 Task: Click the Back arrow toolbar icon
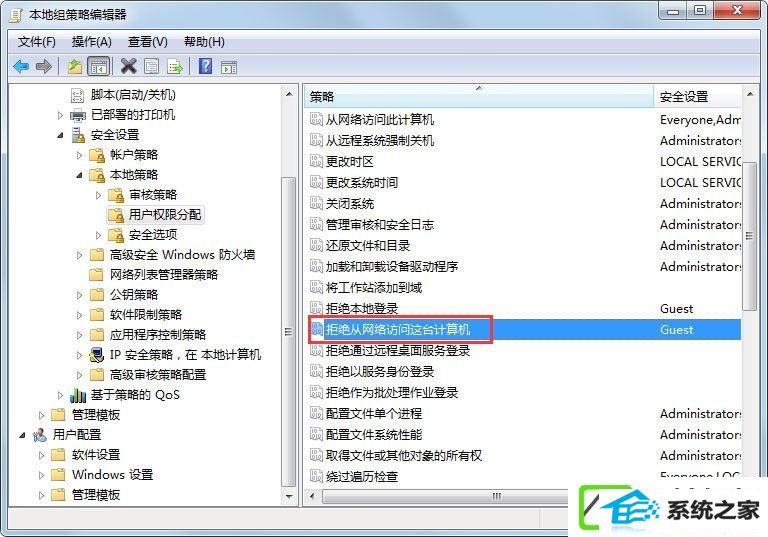pyautogui.click(x=21, y=66)
